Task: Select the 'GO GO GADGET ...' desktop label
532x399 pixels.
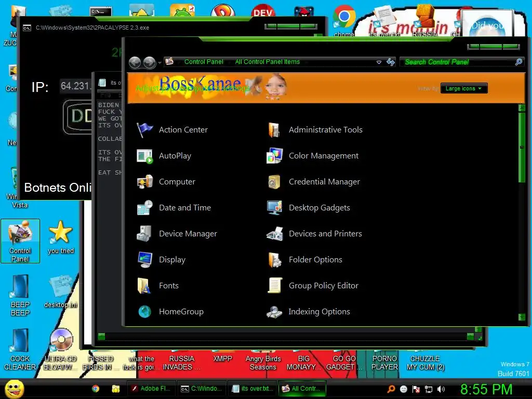Action: (344, 363)
